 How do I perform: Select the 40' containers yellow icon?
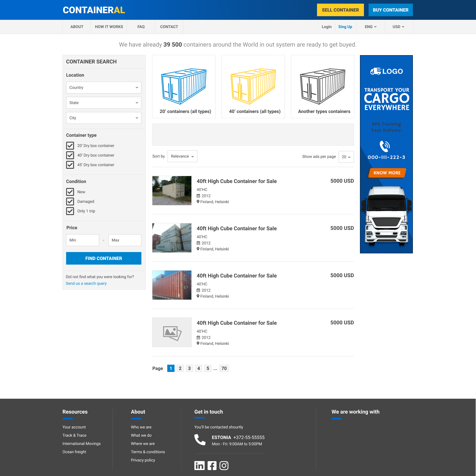point(253,85)
